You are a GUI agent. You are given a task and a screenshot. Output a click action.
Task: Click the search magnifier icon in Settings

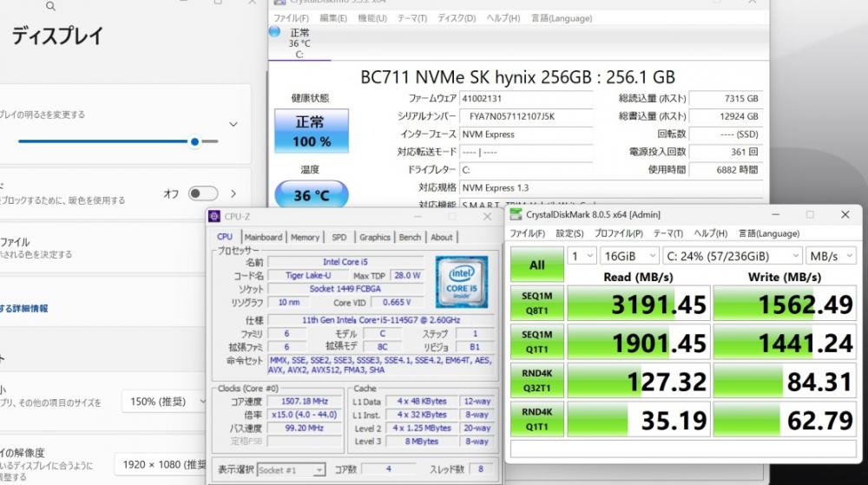click(50, 6)
